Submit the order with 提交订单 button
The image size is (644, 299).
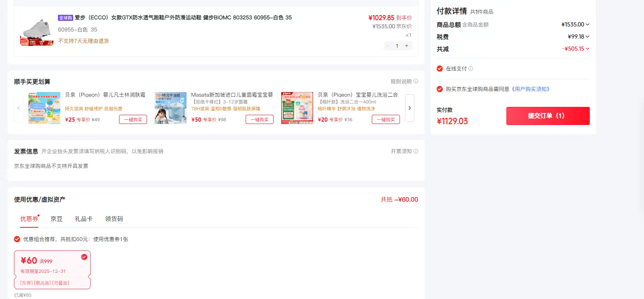click(548, 116)
